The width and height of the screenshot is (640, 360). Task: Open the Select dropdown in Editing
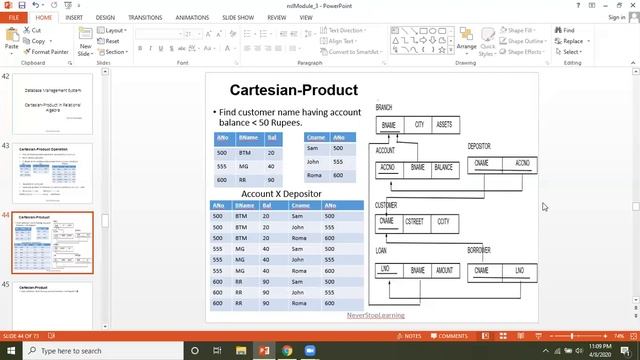[569, 52]
